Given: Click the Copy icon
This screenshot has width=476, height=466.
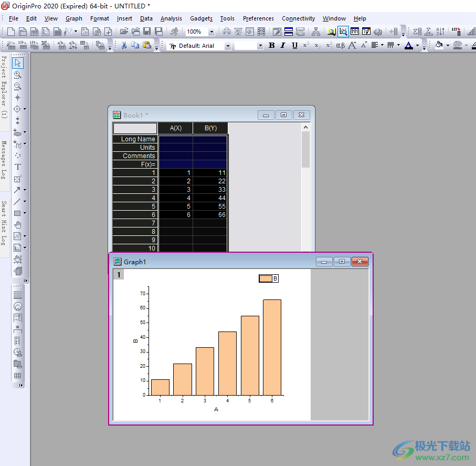Looking at the screenshot, I should (135, 46).
